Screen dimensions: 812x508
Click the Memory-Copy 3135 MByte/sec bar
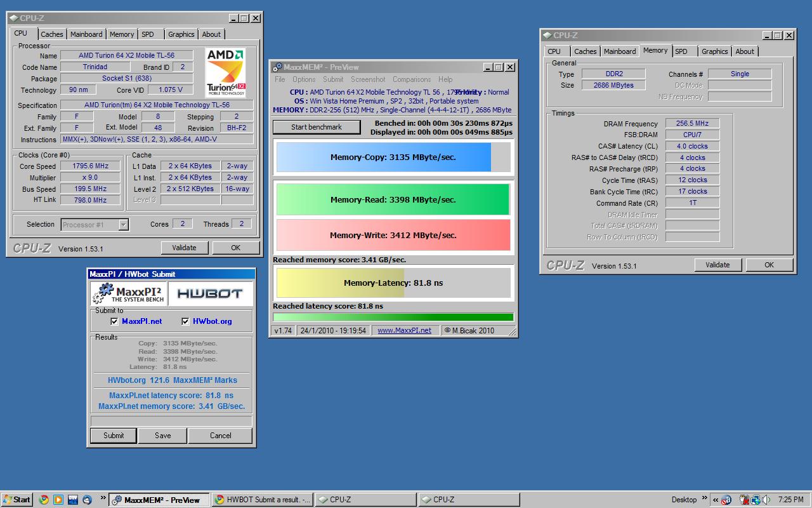pos(393,157)
